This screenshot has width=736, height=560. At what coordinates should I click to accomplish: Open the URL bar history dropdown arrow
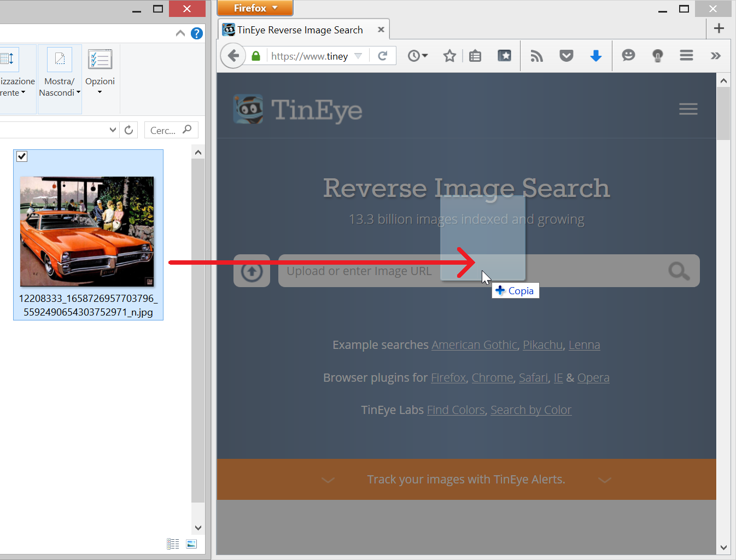[358, 56]
